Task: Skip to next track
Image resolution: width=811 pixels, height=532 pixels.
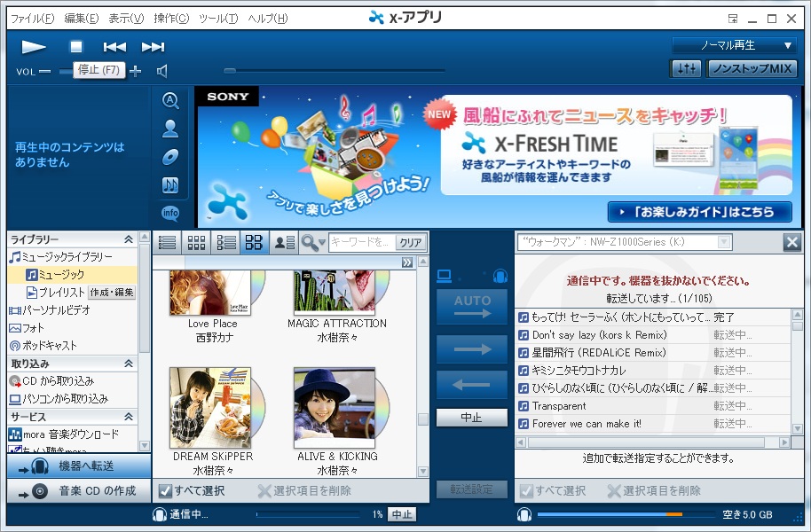Action: pyautogui.click(x=154, y=47)
